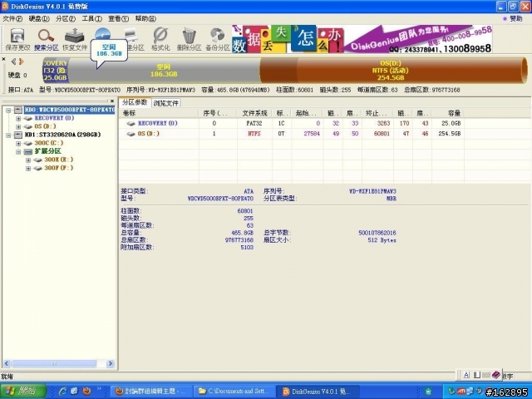Click the NTFS file system cell
532x399 pixels.
254,134
